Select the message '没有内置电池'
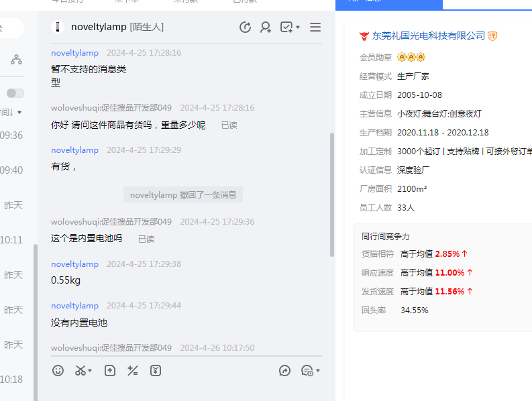 pyautogui.click(x=79, y=323)
